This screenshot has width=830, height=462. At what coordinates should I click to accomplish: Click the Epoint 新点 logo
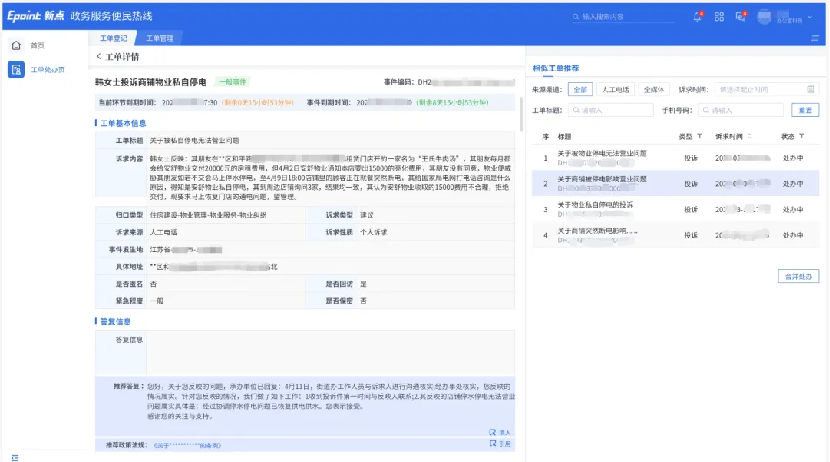(35, 16)
